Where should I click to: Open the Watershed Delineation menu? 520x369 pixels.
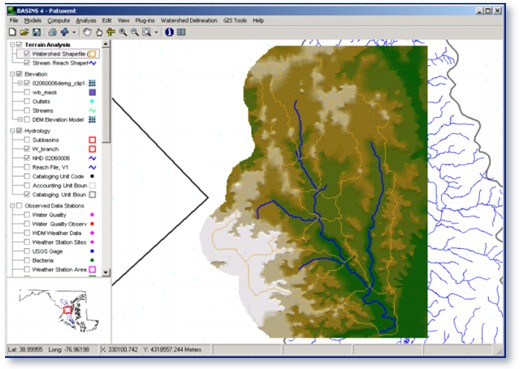(x=189, y=20)
